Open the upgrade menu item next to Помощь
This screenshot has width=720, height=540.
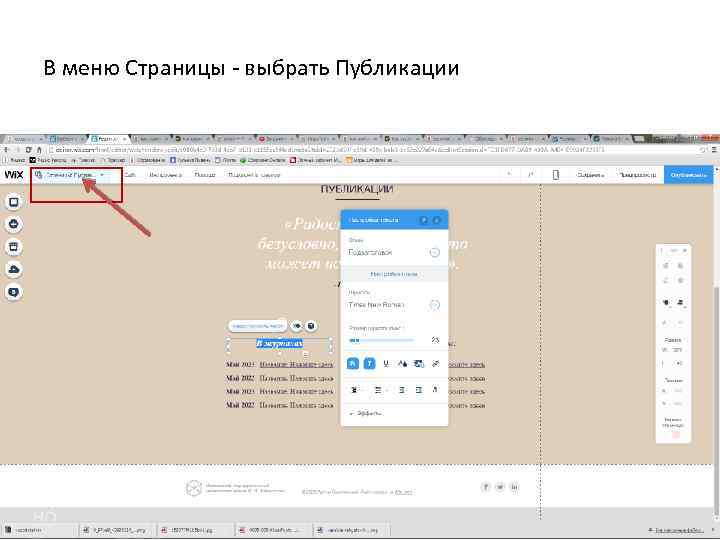pyautogui.click(x=254, y=175)
